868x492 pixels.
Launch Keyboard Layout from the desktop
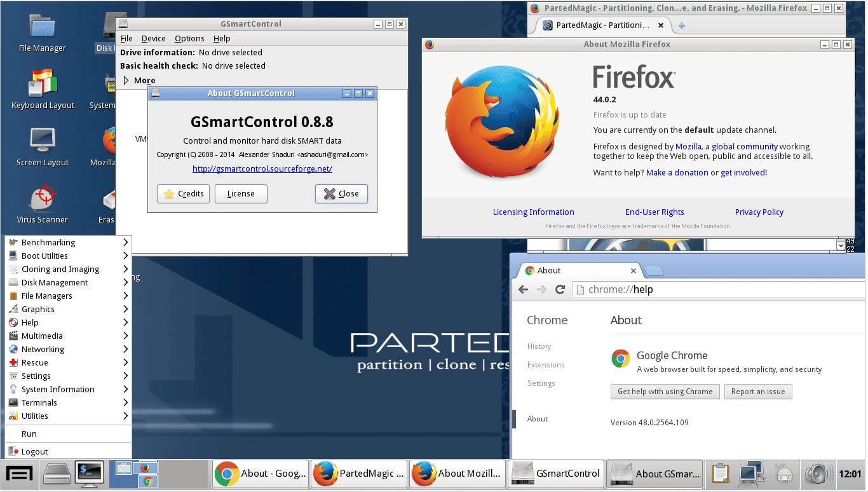coord(43,89)
